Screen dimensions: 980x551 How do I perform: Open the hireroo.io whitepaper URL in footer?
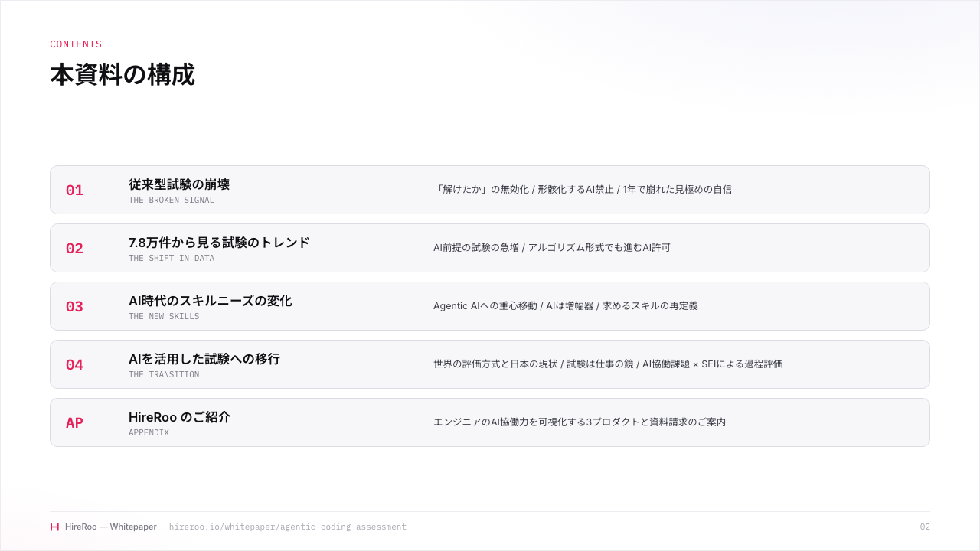288,527
